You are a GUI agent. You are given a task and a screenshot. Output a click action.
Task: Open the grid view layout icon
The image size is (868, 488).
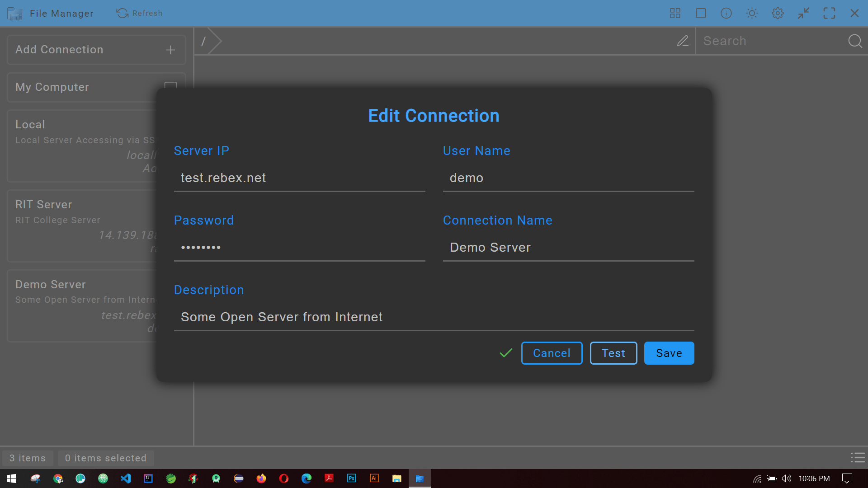pos(675,13)
